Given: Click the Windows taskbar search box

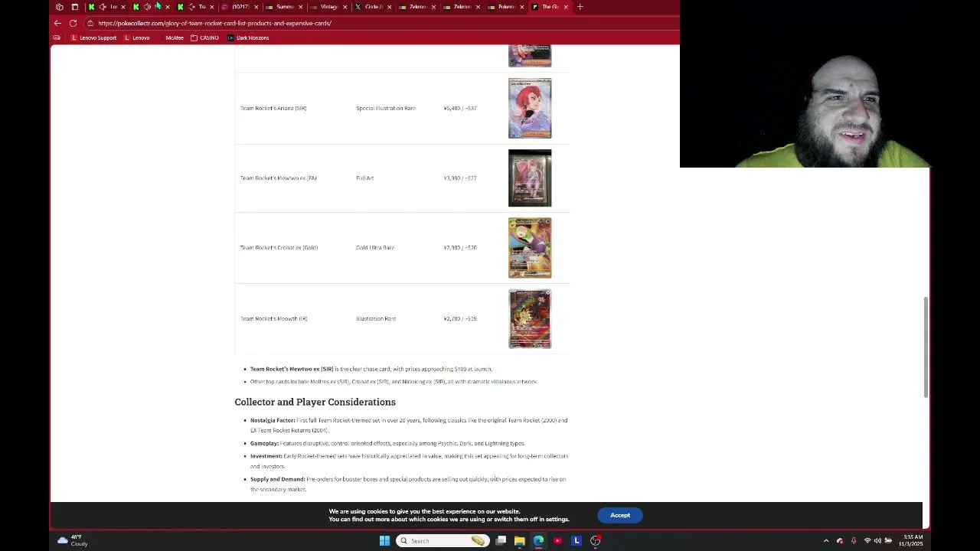Looking at the screenshot, I should pos(443,541).
